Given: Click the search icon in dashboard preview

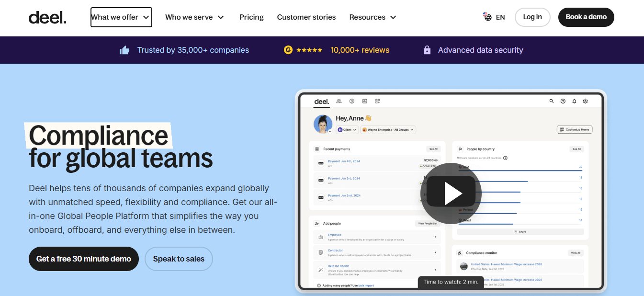Looking at the screenshot, I should [552, 101].
